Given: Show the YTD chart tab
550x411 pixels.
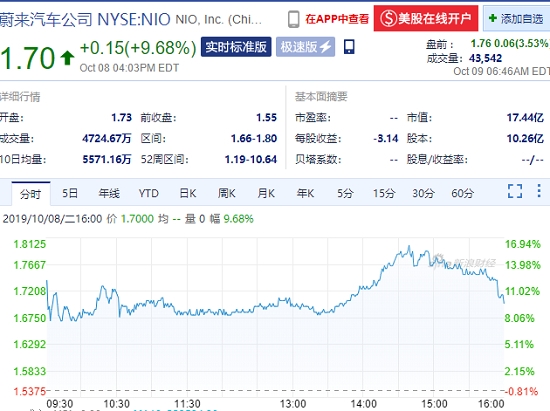Looking at the screenshot, I should tap(148, 193).
